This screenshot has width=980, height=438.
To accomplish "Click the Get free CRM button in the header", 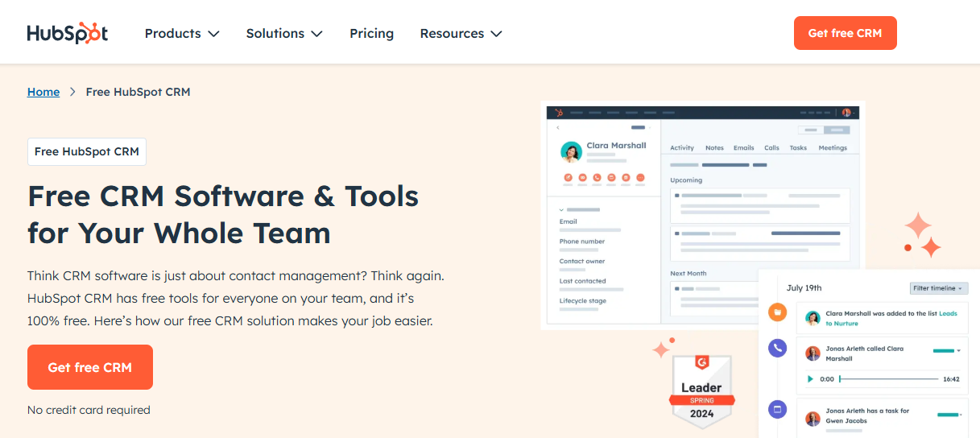I will [x=845, y=33].
